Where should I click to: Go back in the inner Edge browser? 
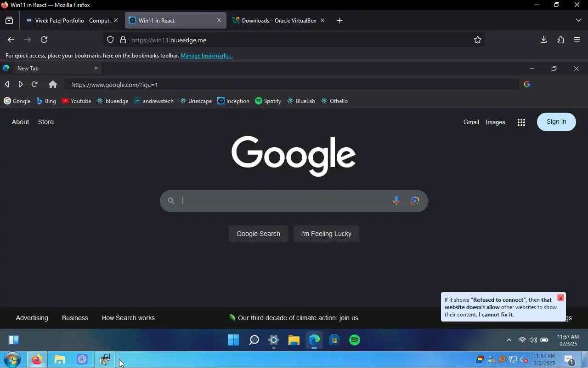[7, 84]
